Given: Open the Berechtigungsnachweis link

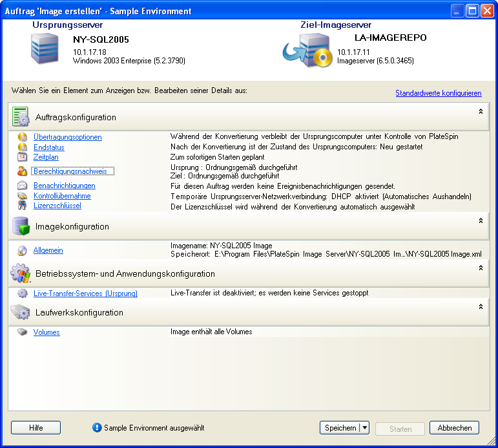Looking at the screenshot, I should 70,171.
